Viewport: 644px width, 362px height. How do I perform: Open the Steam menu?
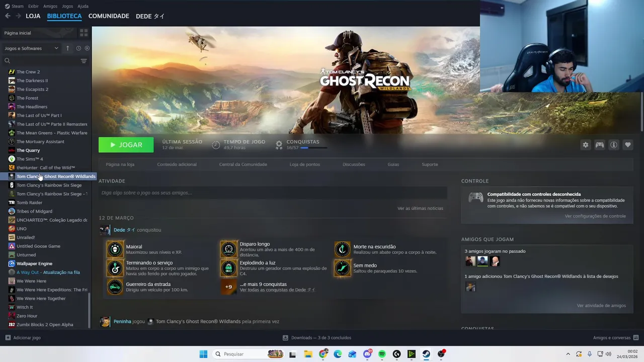14,6
